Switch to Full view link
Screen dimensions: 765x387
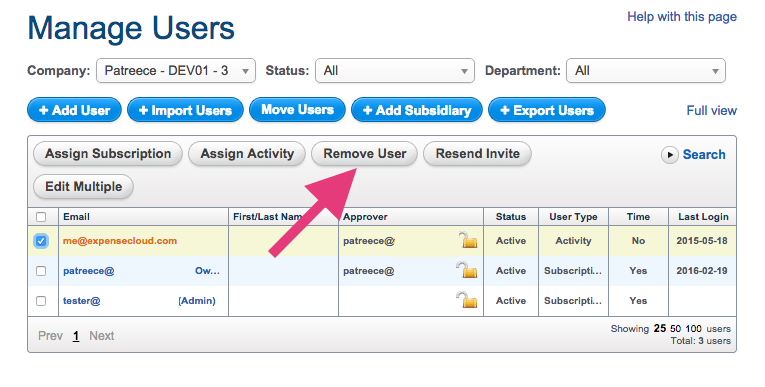pyautogui.click(x=711, y=111)
